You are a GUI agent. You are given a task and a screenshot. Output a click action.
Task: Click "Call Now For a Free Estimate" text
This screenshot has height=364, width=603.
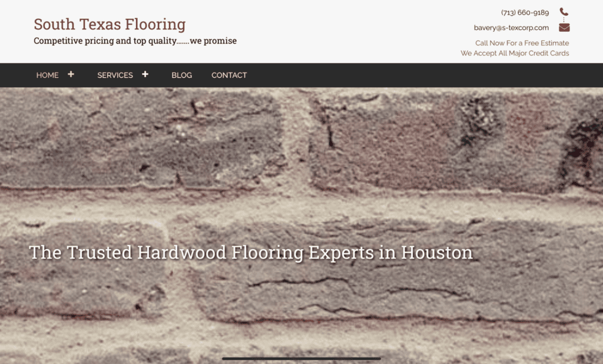click(x=522, y=43)
